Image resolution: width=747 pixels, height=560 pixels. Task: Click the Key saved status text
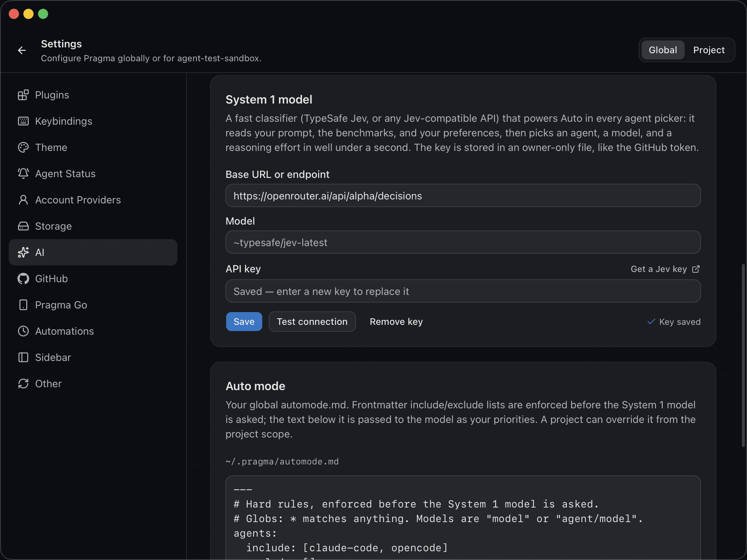[x=680, y=322]
